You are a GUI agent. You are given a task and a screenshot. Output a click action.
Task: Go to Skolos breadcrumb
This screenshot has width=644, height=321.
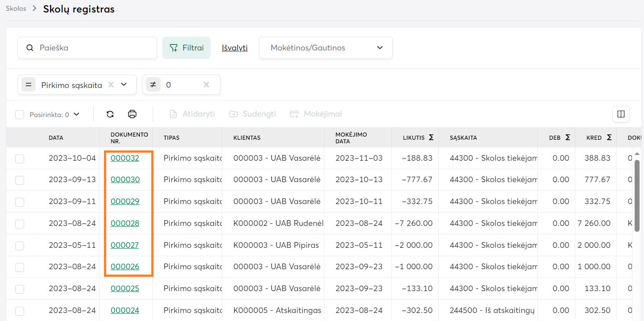coord(16,8)
